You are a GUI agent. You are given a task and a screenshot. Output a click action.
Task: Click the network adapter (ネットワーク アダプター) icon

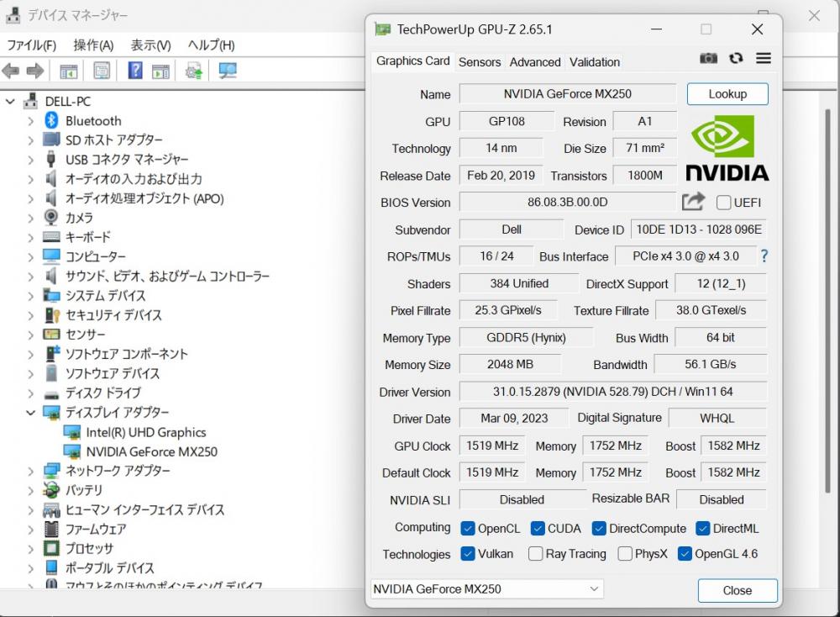click(51, 470)
